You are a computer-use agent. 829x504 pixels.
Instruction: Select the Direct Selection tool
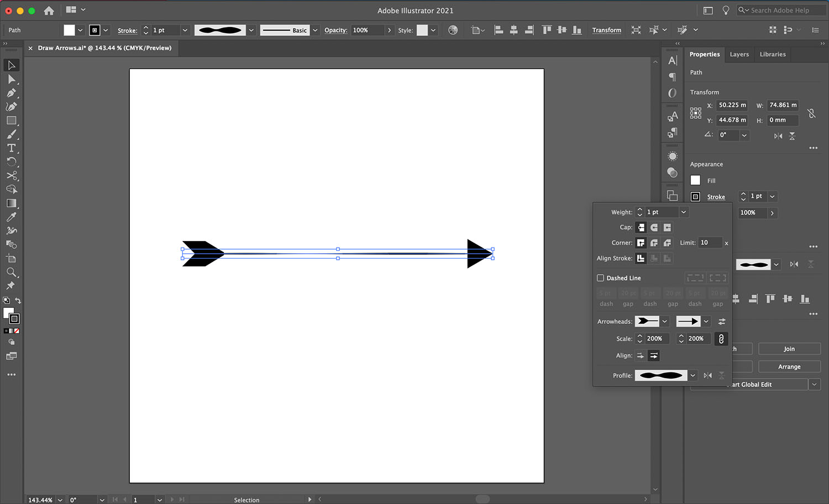(12, 79)
